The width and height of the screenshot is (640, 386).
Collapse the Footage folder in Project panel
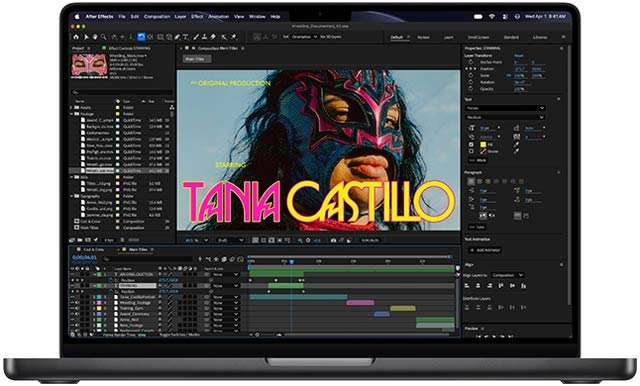pyautogui.click(x=72, y=114)
